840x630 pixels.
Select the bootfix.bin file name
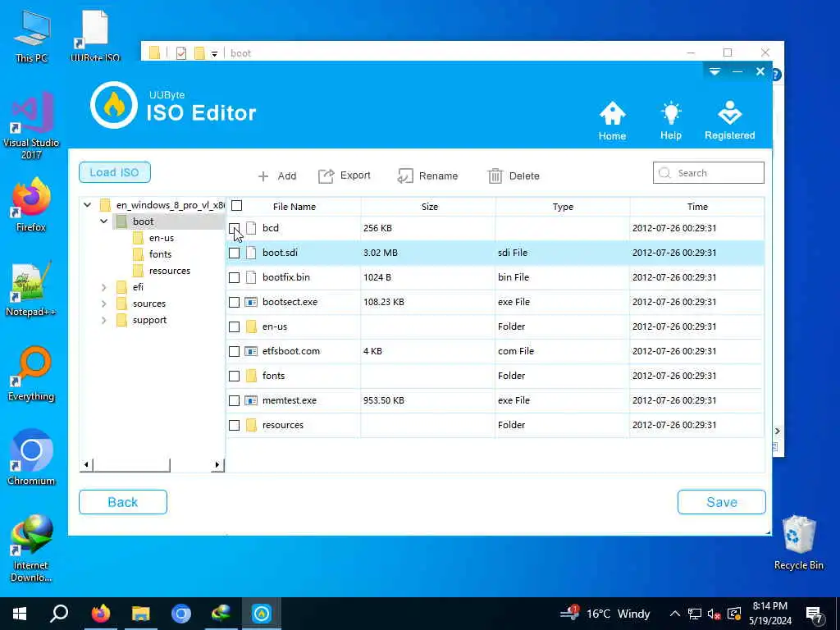click(286, 277)
